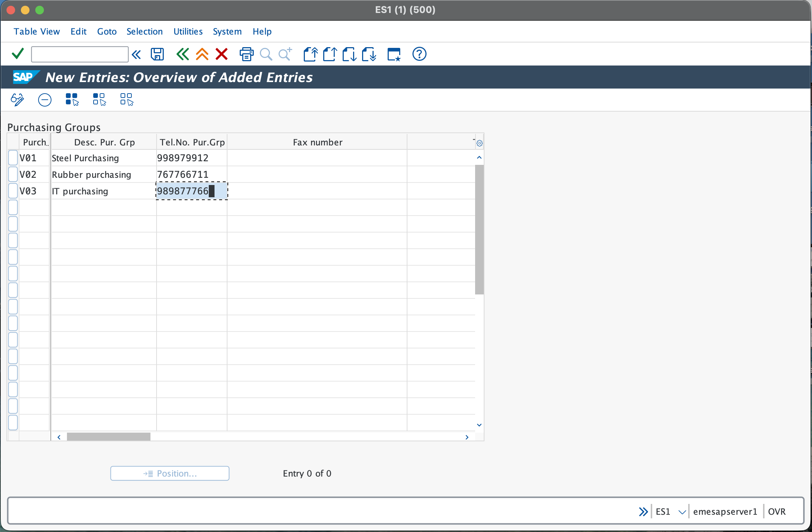Click the Save diskette icon
The width and height of the screenshot is (812, 532).
(x=157, y=54)
